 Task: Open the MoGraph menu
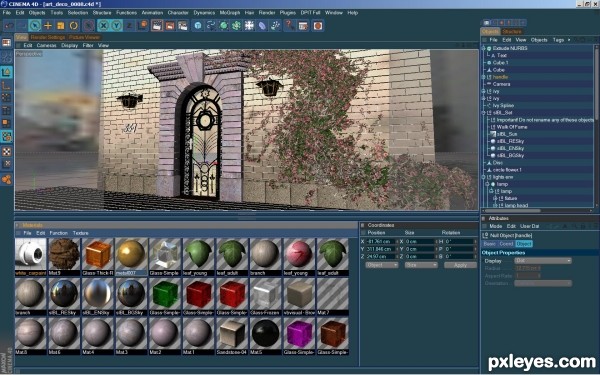coord(230,13)
